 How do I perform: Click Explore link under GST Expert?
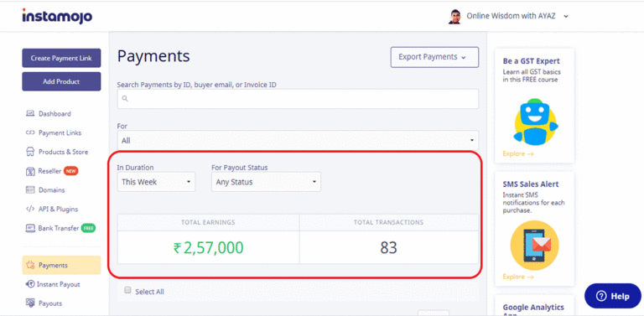click(518, 153)
